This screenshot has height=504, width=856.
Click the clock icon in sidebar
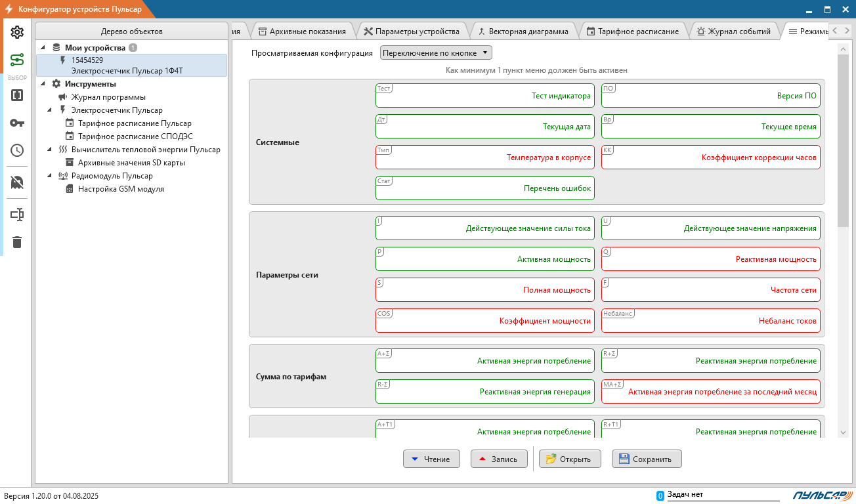coord(17,150)
